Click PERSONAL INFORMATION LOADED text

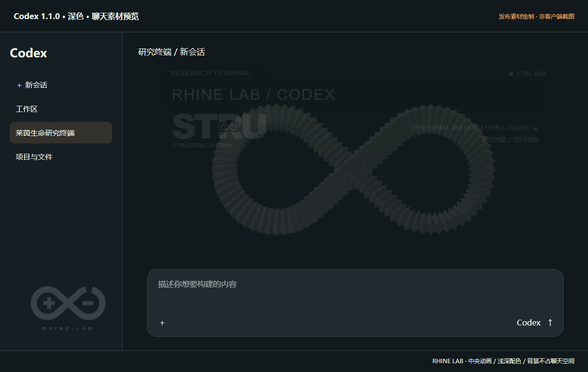tap(475, 128)
